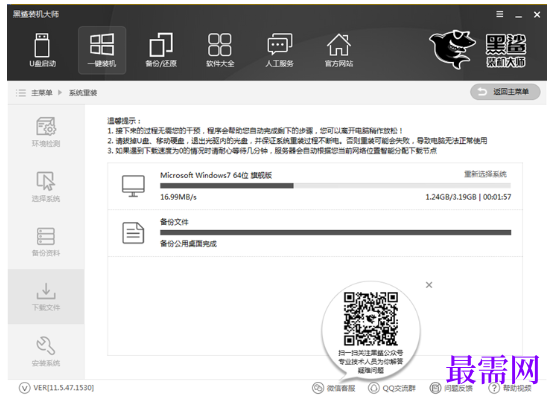Open 微信客服 in status bar
Viewport: 558px width, 401px height.
coord(333,388)
